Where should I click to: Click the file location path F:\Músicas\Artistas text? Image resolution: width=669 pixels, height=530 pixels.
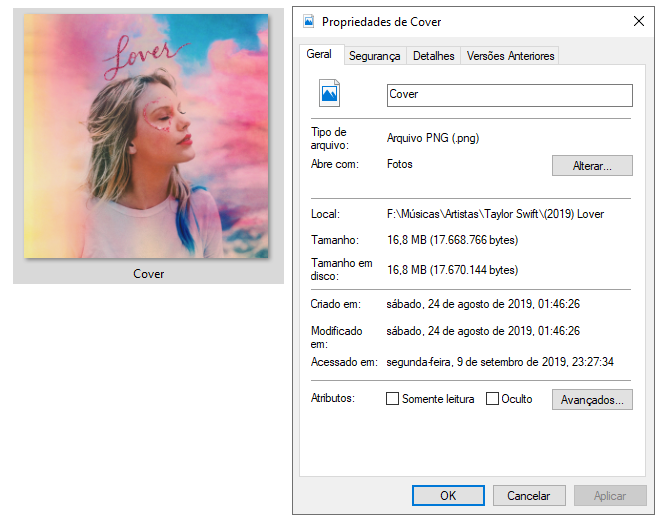pos(495,214)
